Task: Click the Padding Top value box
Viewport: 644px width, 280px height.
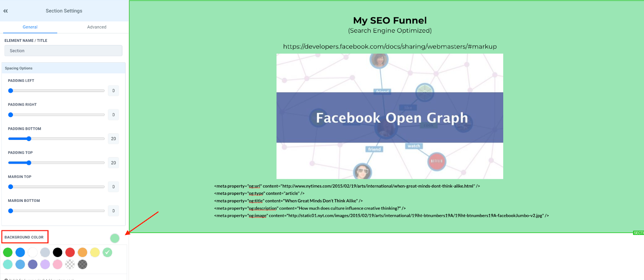Action: click(x=113, y=163)
